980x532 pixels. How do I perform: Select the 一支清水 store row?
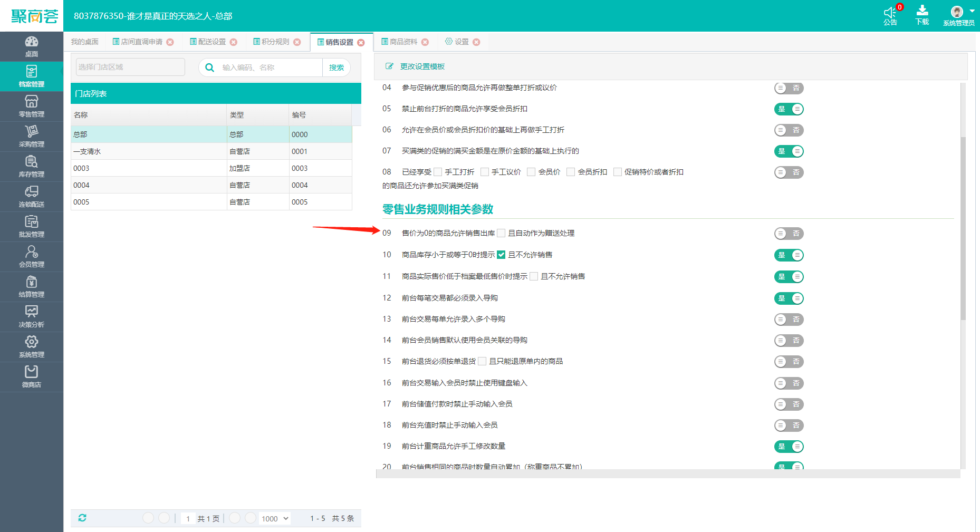(x=212, y=151)
